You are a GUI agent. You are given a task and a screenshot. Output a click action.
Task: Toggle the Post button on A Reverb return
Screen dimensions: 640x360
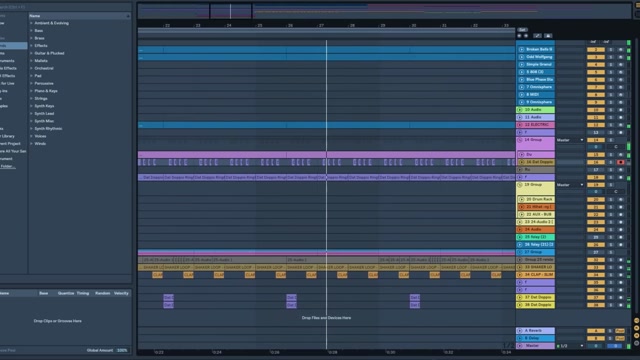tap(620, 331)
